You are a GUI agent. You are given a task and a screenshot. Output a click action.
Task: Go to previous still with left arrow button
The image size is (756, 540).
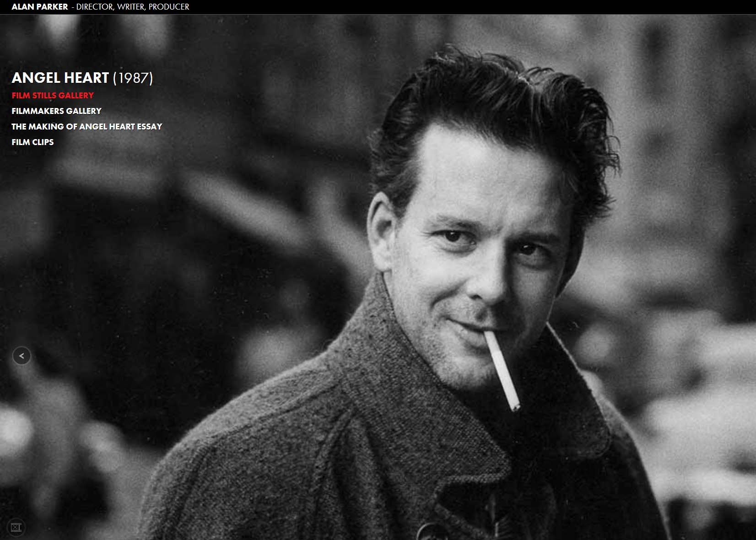pyautogui.click(x=22, y=356)
